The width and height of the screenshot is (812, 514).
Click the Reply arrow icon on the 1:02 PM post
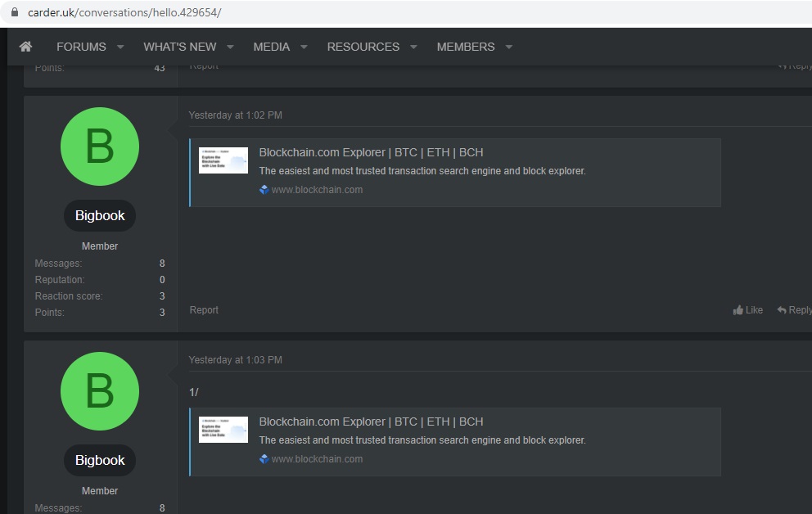(782, 310)
